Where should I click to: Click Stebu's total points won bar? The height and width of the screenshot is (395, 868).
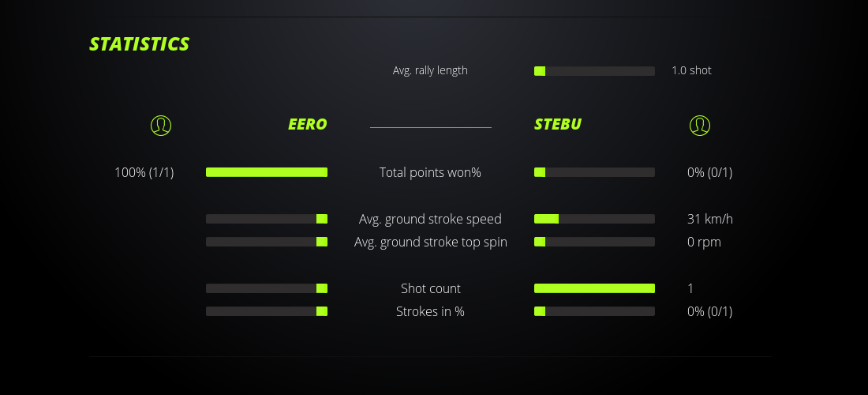click(x=594, y=172)
